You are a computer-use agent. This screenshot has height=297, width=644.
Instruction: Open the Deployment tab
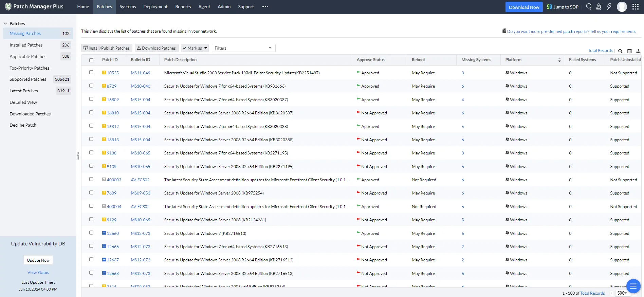[155, 6]
